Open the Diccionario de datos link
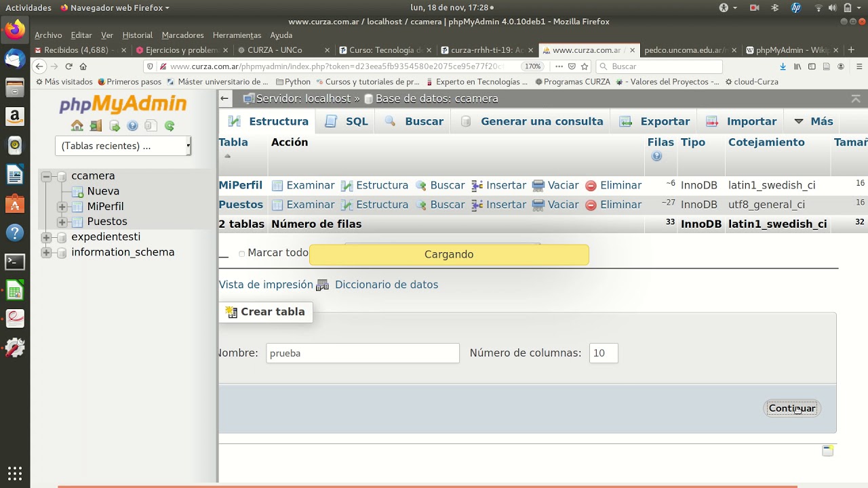The height and width of the screenshot is (488, 868). (x=387, y=285)
